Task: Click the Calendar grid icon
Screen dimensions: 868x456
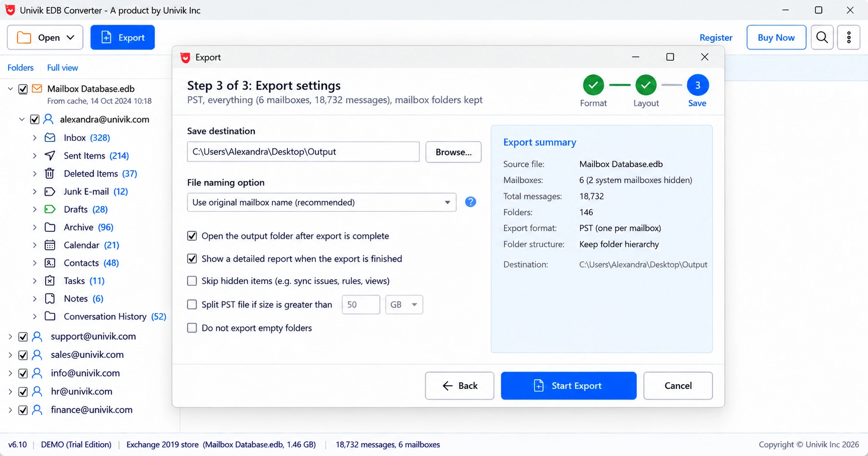Action: click(x=50, y=245)
